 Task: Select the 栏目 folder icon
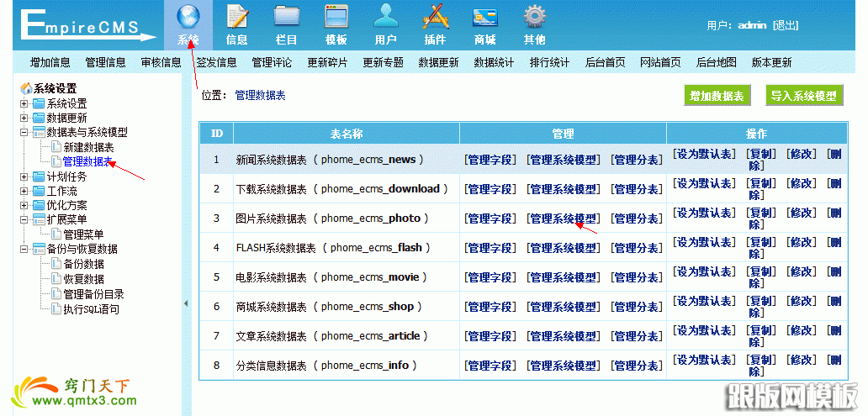click(x=287, y=18)
